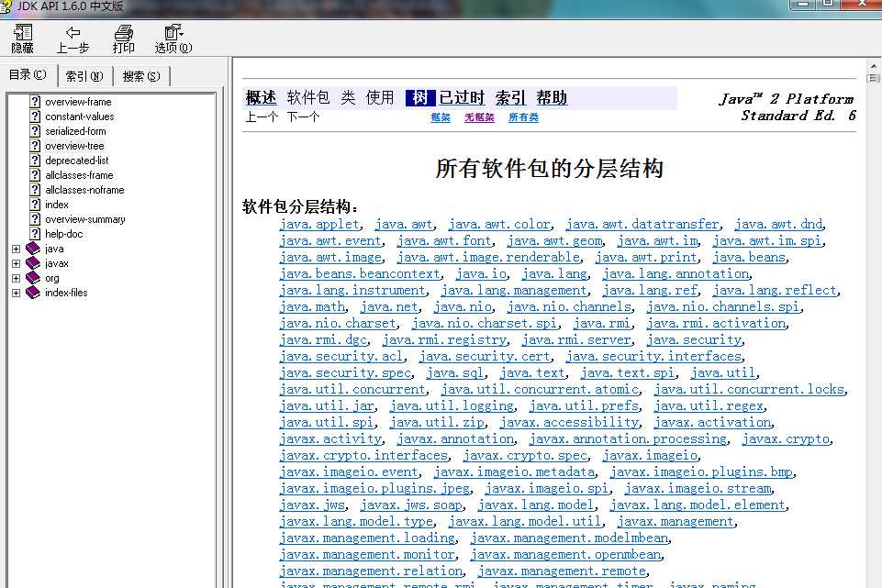Screen dimensions: 882x588
Task: Open the java.awt.color package link
Action: pos(499,225)
